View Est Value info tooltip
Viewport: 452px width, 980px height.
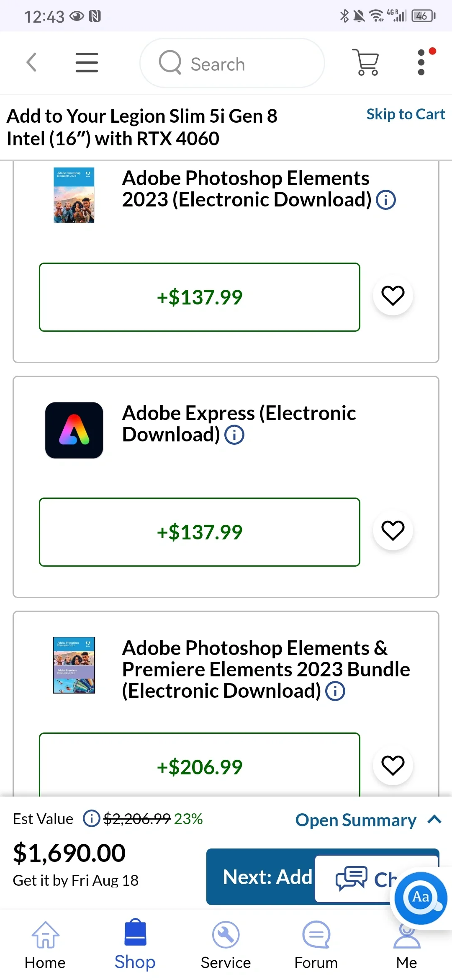91,818
